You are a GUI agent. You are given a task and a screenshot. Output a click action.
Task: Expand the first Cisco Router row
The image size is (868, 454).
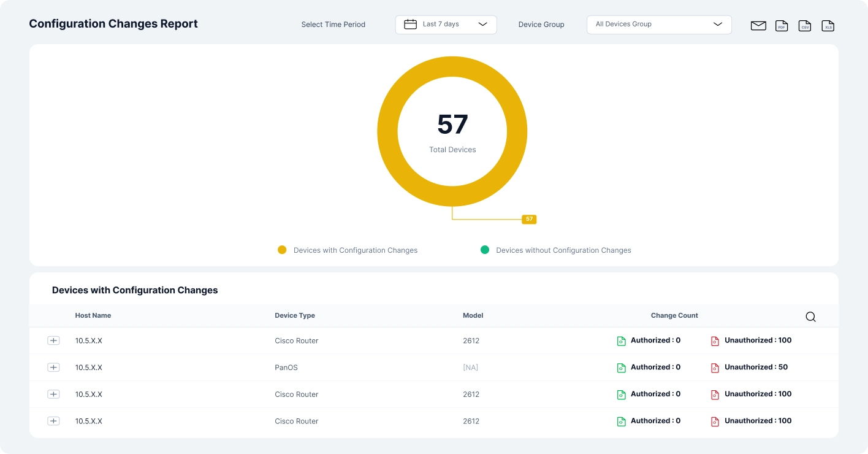point(53,340)
